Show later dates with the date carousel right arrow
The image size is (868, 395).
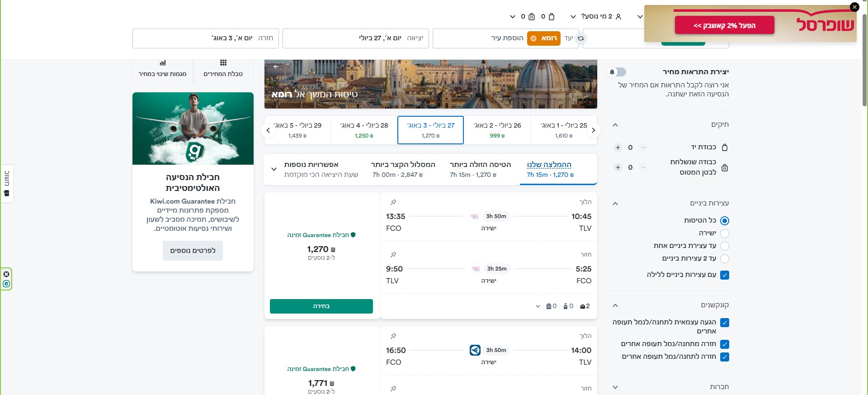point(594,130)
